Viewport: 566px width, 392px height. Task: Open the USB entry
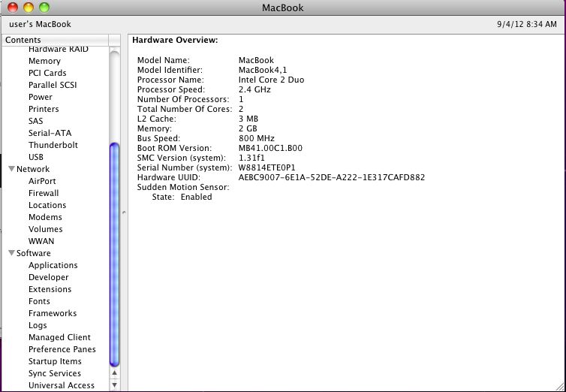click(x=36, y=157)
